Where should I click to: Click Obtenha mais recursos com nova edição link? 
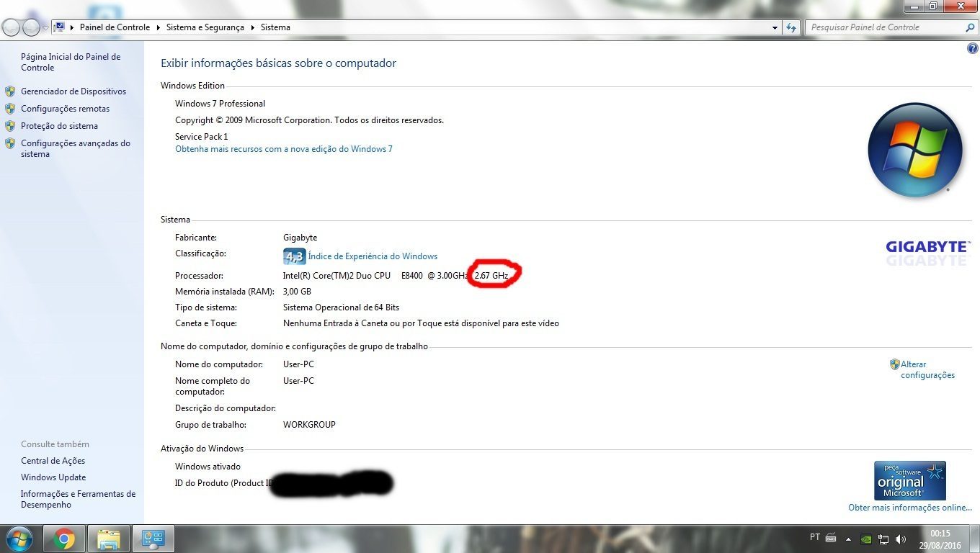(x=284, y=149)
